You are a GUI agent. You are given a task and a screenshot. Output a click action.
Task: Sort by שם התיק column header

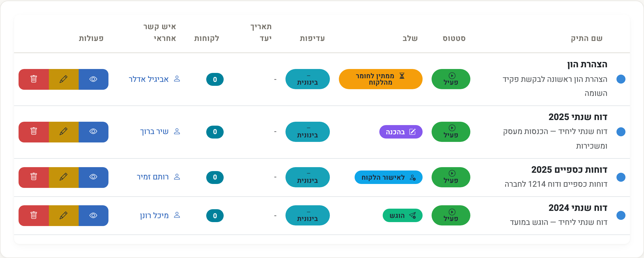pos(587,38)
